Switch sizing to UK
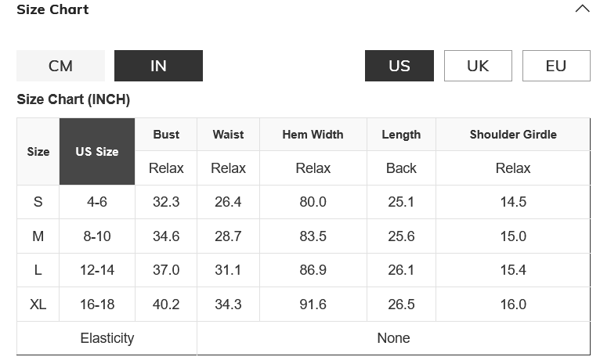600x364 pixels. point(478,66)
